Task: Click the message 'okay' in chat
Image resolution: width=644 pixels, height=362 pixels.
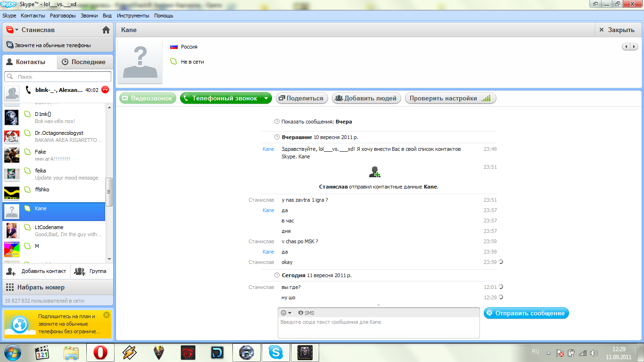Action: (287, 262)
